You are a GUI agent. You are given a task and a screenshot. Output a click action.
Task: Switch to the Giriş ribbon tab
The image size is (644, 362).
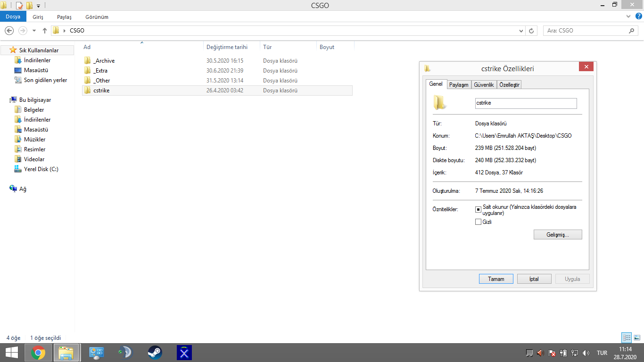pyautogui.click(x=38, y=17)
